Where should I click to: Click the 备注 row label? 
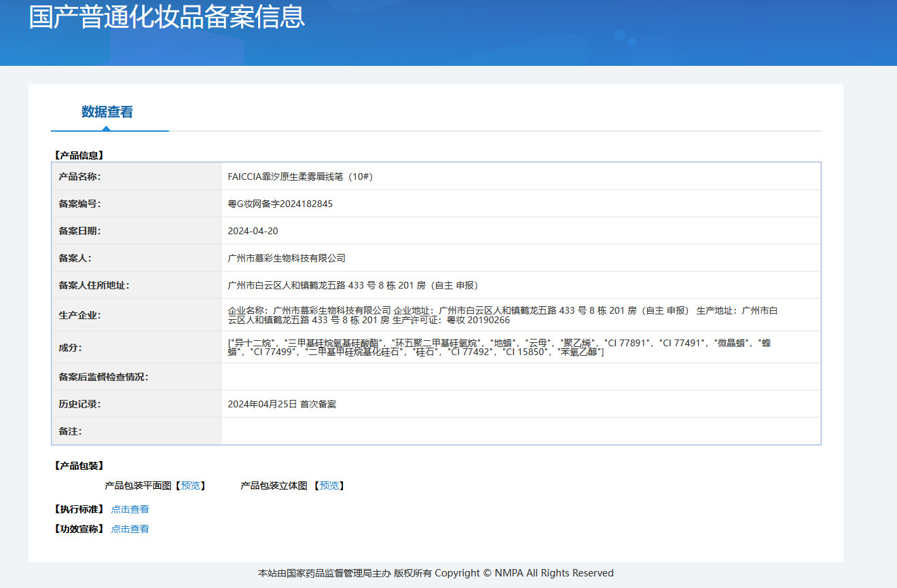[70, 431]
